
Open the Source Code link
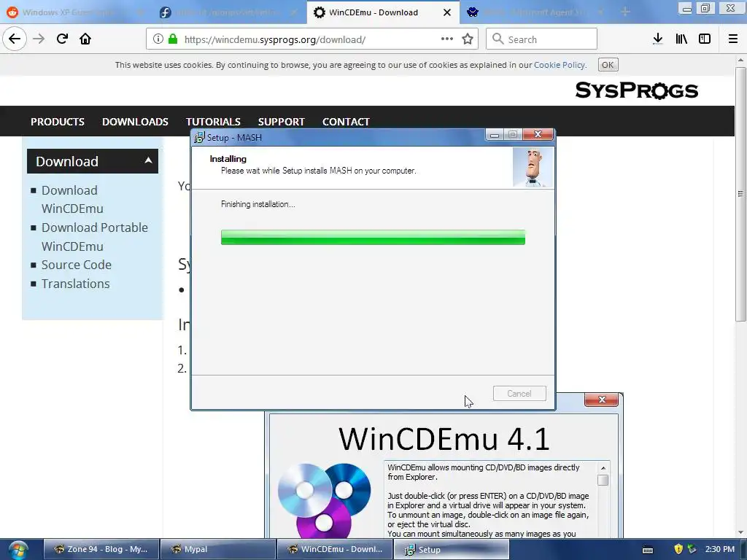[x=77, y=265]
